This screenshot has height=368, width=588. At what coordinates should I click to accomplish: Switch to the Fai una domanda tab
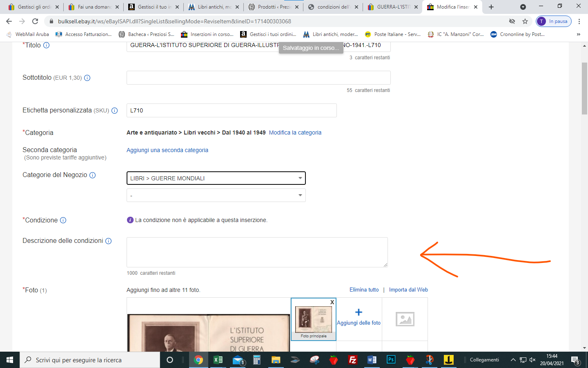click(x=94, y=7)
